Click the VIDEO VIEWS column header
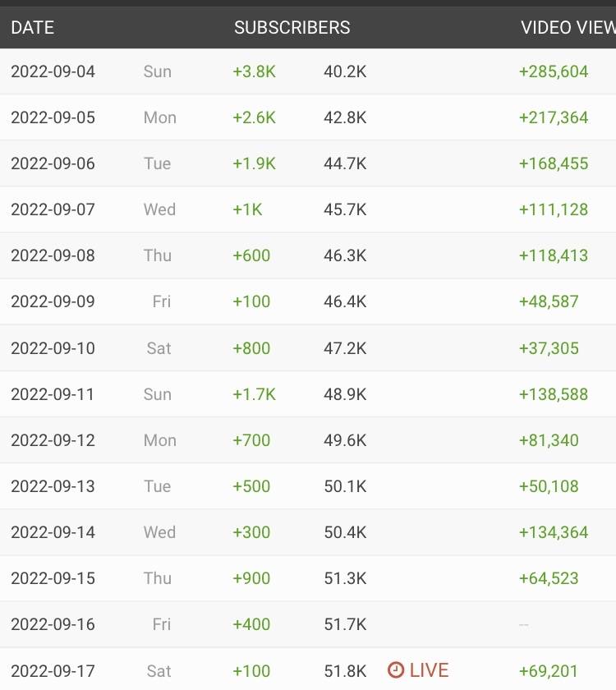This screenshot has width=616, height=690. [568, 27]
